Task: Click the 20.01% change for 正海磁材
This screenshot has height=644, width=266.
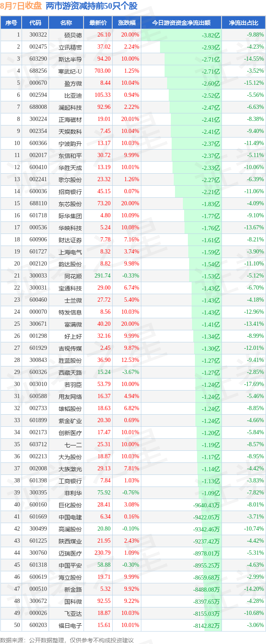Action: click(130, 119)
